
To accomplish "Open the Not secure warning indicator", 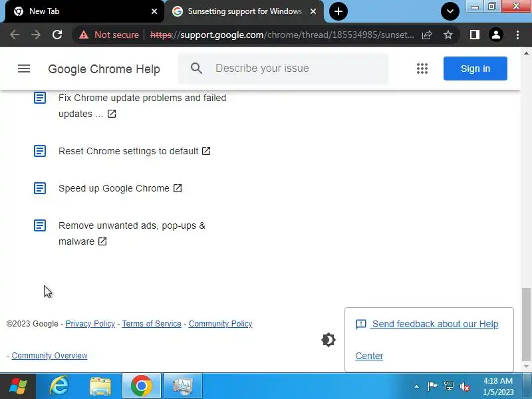I will point(109,35).
